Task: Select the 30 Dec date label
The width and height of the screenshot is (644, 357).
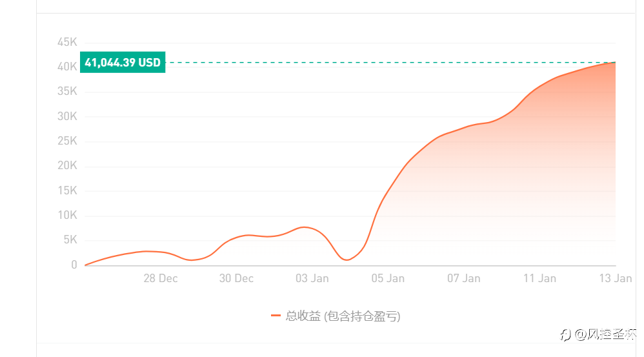Action: 236,278
